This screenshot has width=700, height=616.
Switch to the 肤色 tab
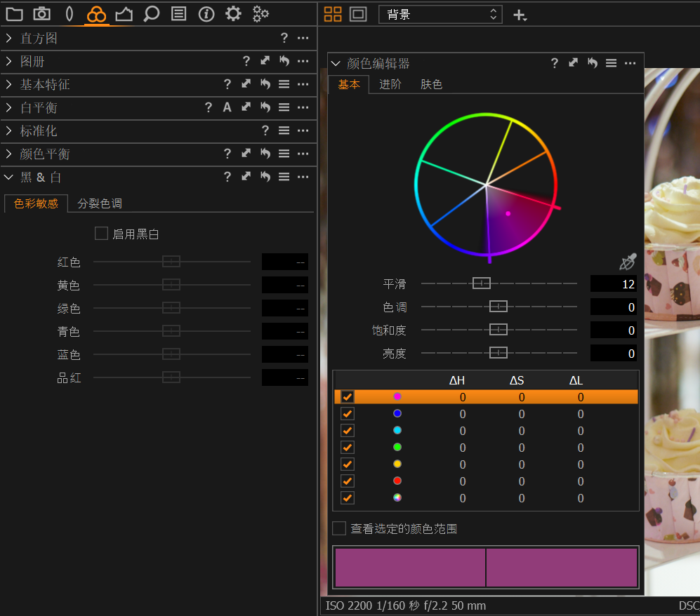click(431, 84)
